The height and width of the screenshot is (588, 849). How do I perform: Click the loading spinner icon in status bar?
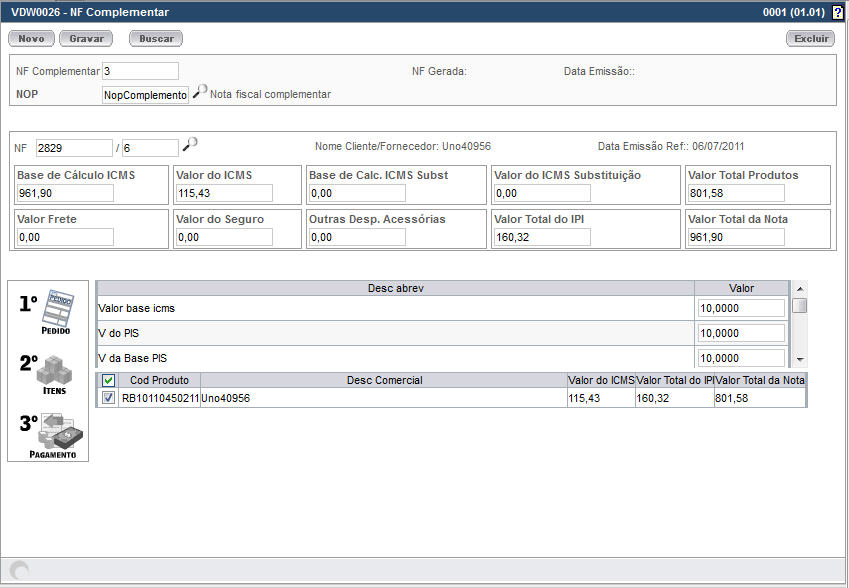click(19, 570)
